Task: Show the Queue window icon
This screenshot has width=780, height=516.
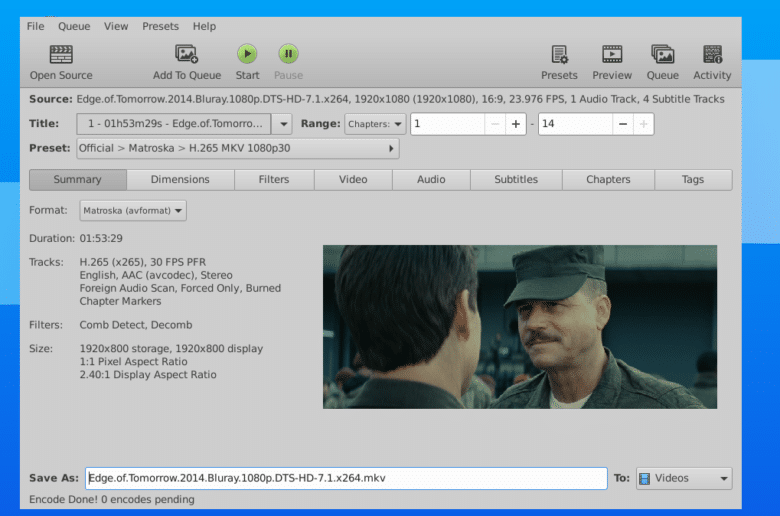Action: 663,54
